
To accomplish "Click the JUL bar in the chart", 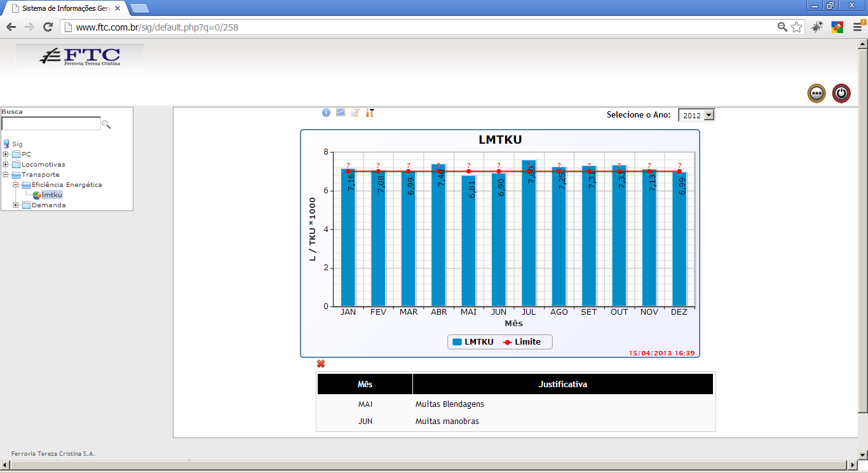I will coord(529,233).
